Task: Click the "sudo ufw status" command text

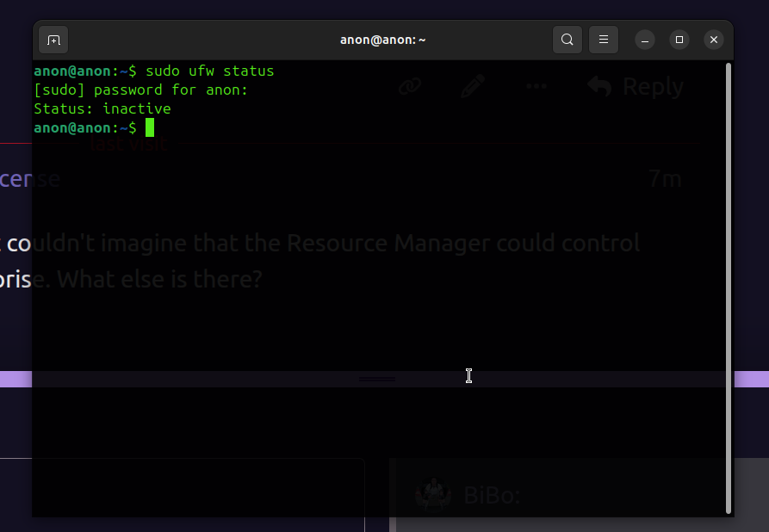Action: pyautogui.click(x=209, y=71)
